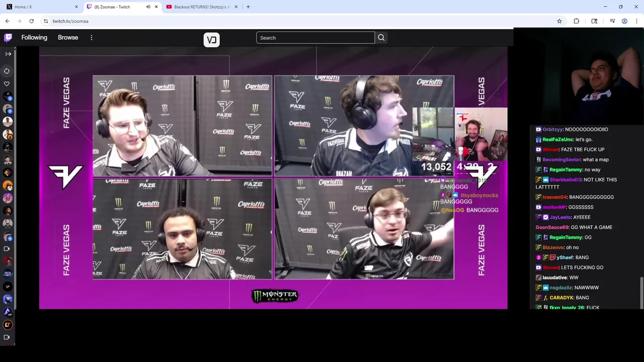
Task: Click the twitch.tv/zoomaa address bar
Action: pyautogui.click(x=302, y=21)
